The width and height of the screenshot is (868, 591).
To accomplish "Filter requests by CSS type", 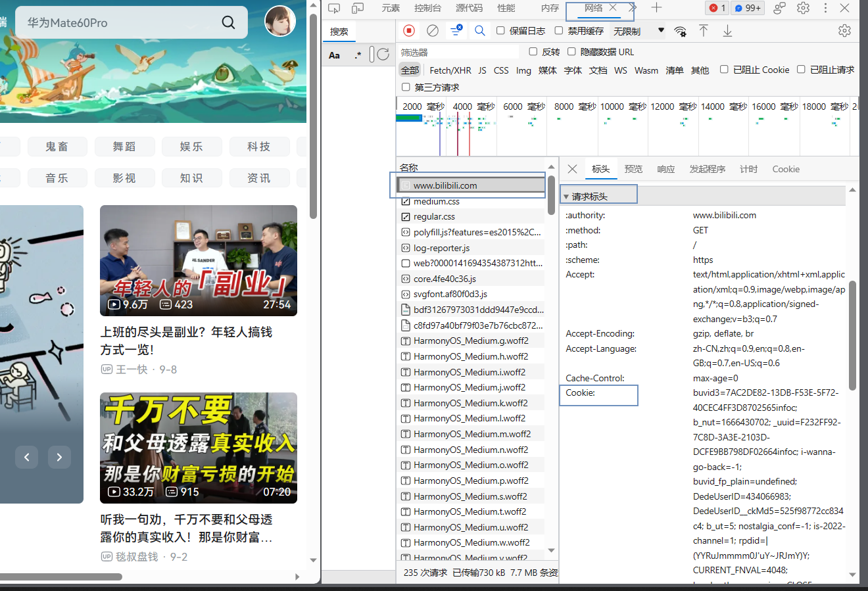I will click(501, 70).
